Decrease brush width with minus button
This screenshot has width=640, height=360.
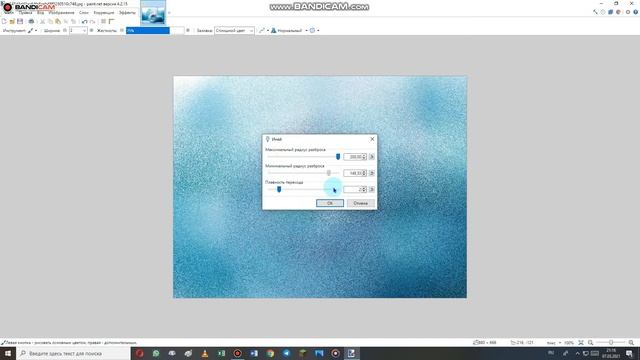[65, 31]
